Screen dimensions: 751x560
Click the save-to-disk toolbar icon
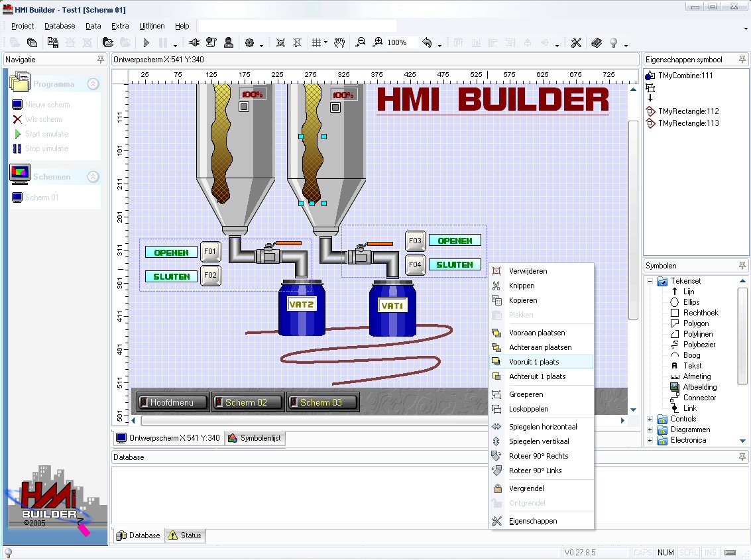(52, 42)
